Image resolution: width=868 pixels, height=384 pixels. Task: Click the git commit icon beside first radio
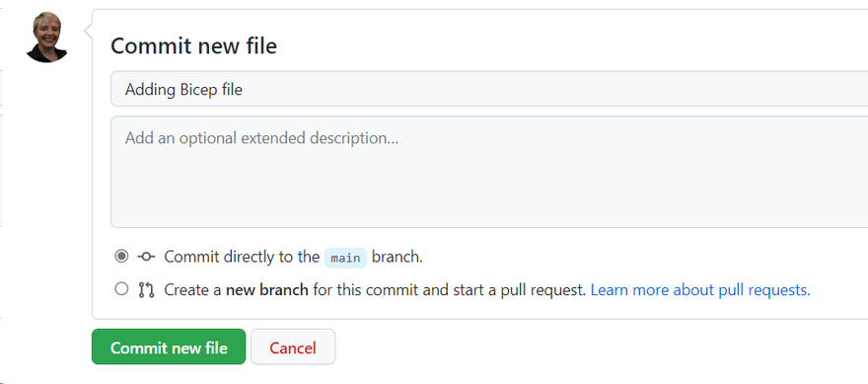146,257
